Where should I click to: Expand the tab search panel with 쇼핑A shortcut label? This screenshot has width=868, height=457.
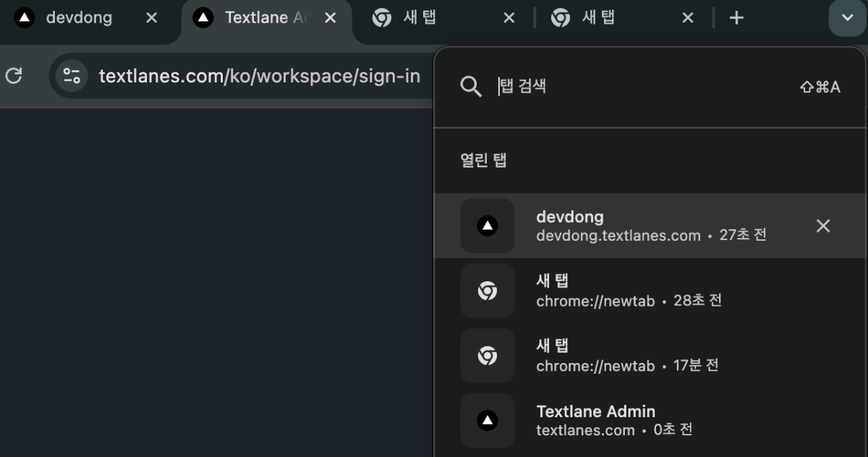pos(820,87)
